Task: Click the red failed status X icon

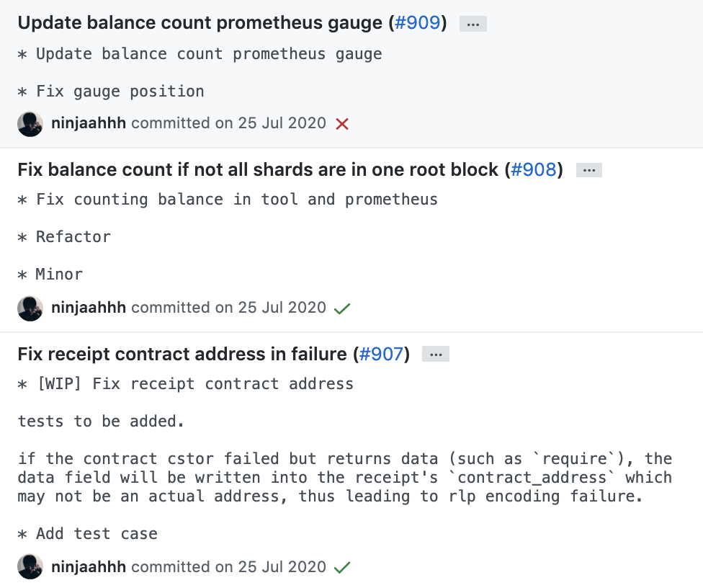Action: tap(342, 124)
